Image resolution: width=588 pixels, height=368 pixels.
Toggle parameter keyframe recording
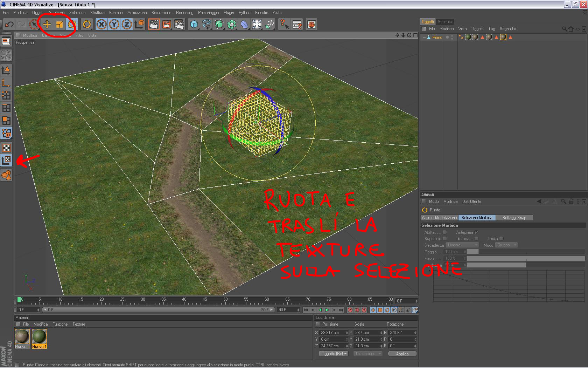pyautogui.click(x=394, y=310)
